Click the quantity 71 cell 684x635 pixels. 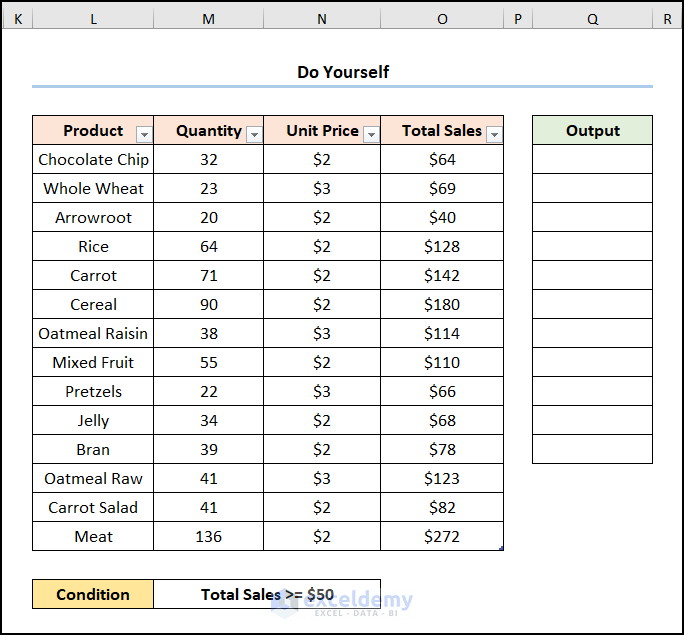pos(209,276)
